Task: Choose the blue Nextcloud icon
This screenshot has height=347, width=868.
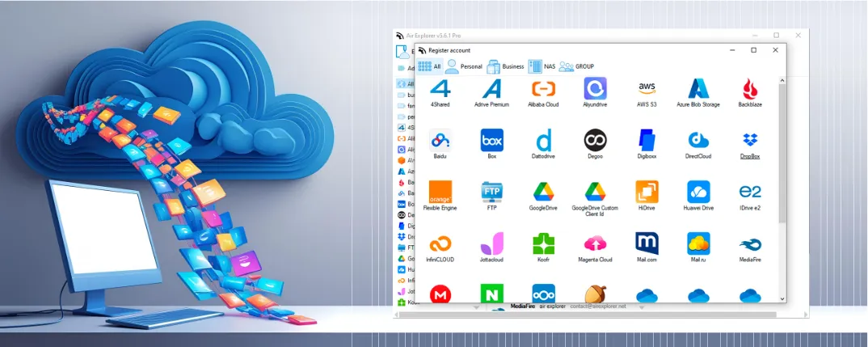Action: 544,294
